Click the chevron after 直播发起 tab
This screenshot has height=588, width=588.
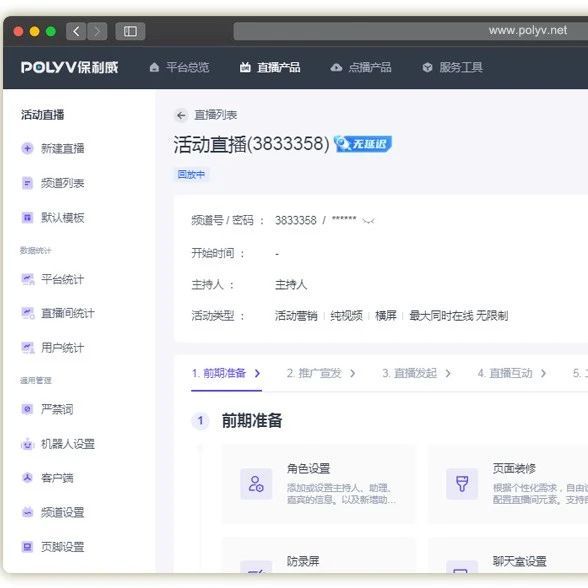[448, 373]
